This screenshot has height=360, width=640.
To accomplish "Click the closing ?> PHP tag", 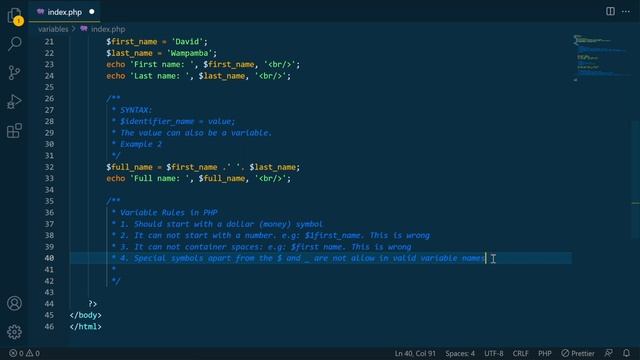I will point(93,304).
